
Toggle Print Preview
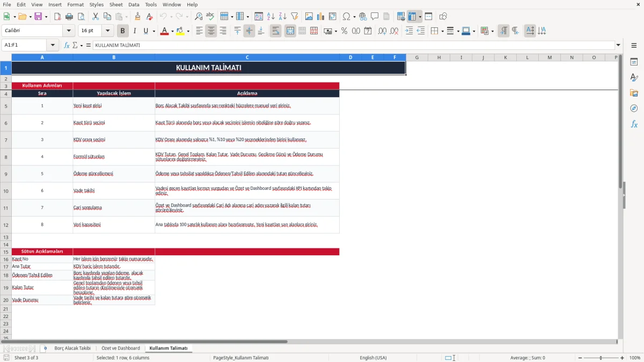[x=80, y=17]
